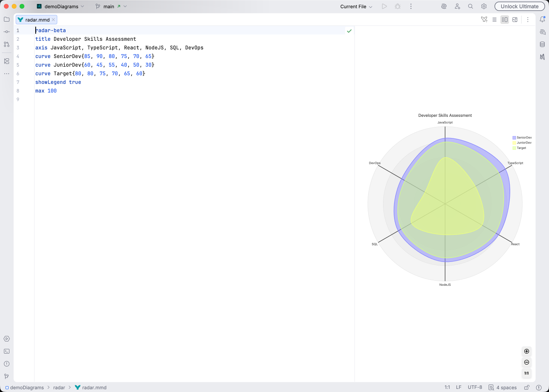Open the demoDiagrams project dropdown
This screenshot has height=392, width=549.
point(61,6)
